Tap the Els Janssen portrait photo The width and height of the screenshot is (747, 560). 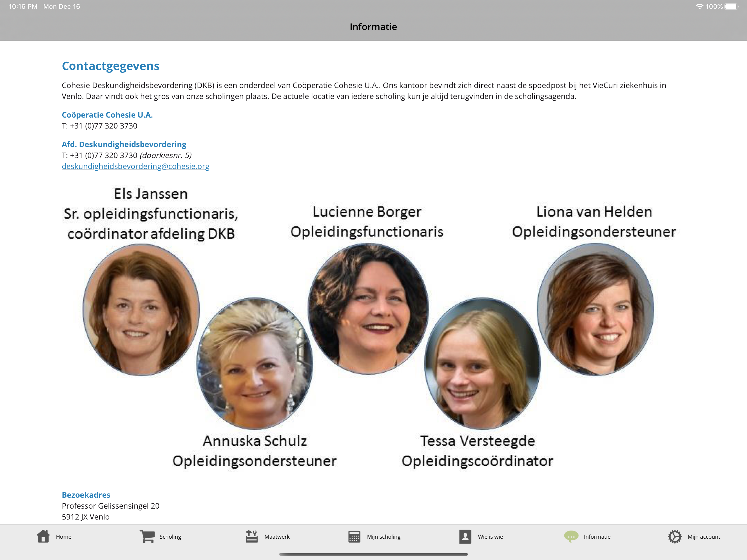click(141, 309)
